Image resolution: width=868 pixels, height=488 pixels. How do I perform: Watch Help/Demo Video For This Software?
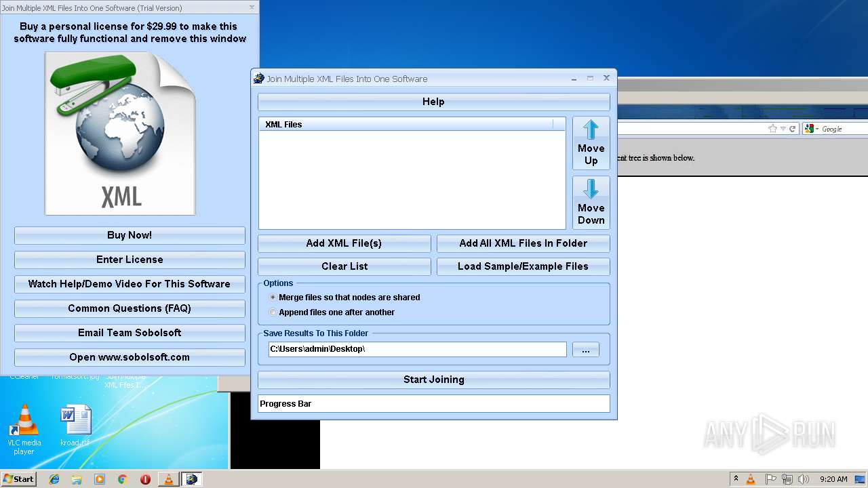pos(130,284)
